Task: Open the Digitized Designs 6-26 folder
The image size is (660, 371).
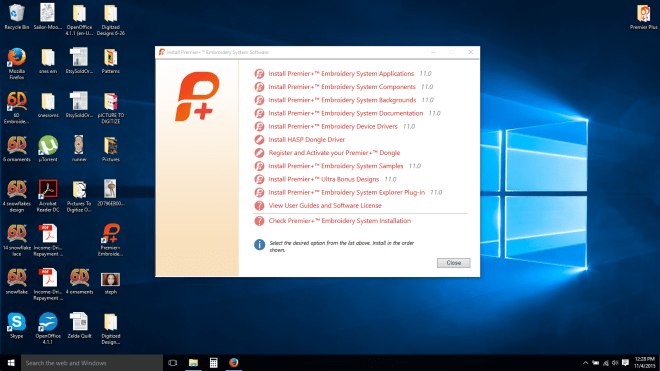Action: [x=111, y=19]
